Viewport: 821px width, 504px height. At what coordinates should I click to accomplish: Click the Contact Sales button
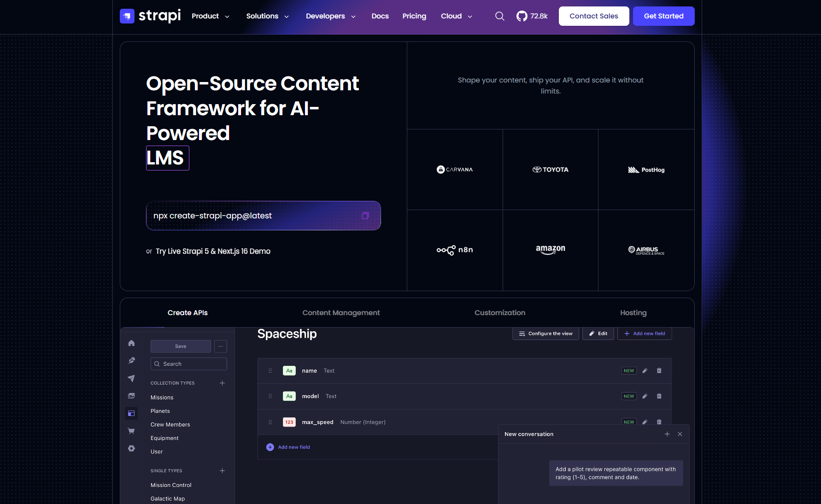tap(594, 16)
